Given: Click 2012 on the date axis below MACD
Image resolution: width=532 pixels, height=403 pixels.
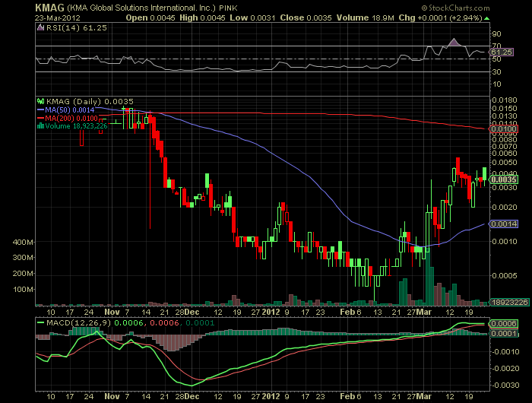Looking at the screenshot, I should (x=271, y=396).
